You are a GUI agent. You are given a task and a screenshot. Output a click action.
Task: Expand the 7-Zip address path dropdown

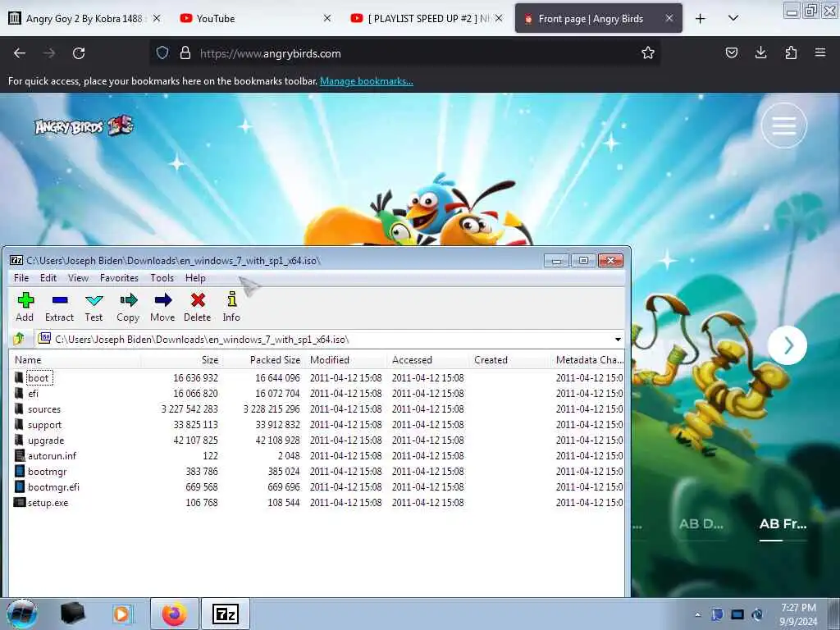tap(618, 339)
